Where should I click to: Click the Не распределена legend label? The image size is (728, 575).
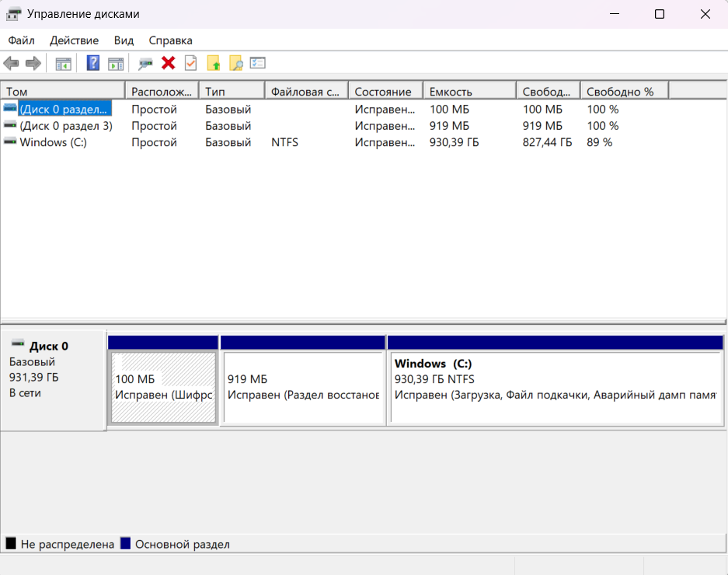coord(68,544)
